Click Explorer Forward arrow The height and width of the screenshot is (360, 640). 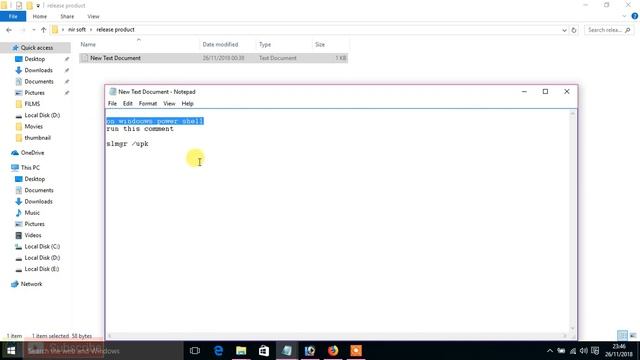(x=23, y=30)
